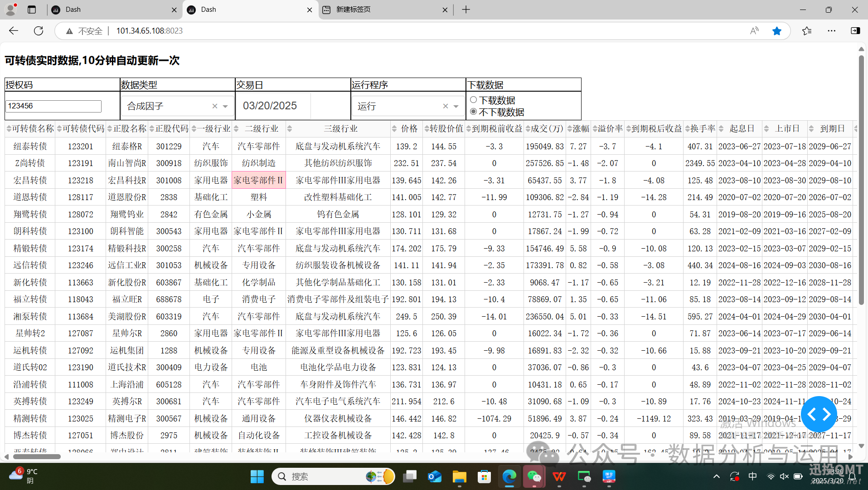Click the 福立转债 cell

pos(30,299)
